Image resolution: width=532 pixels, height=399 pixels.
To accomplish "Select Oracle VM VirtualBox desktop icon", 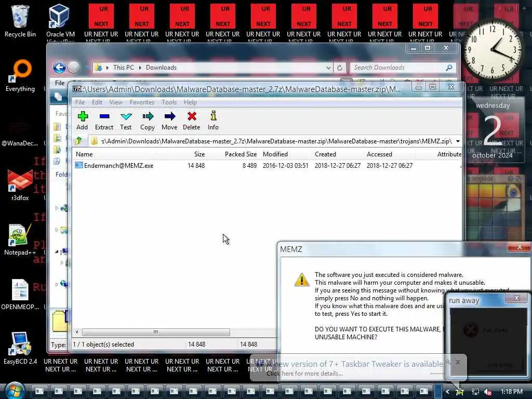I will coord(60,22).
